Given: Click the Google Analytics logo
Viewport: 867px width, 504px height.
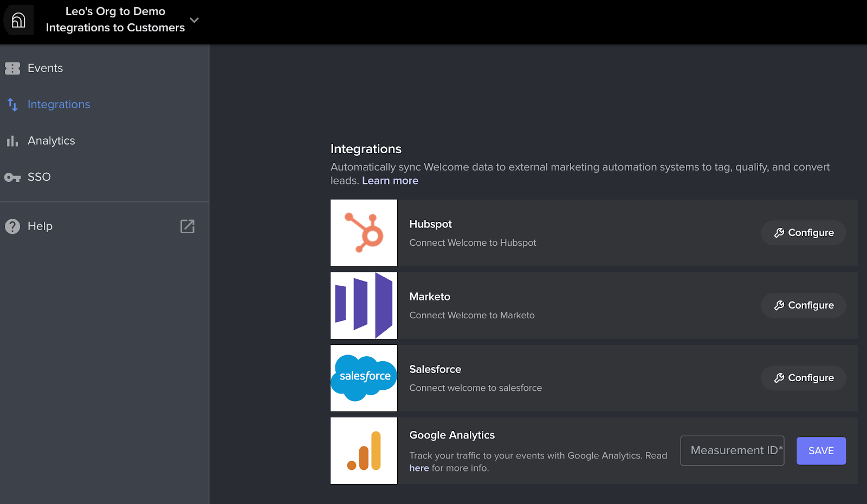Looking at the screenshot, I should click(364, 450).
